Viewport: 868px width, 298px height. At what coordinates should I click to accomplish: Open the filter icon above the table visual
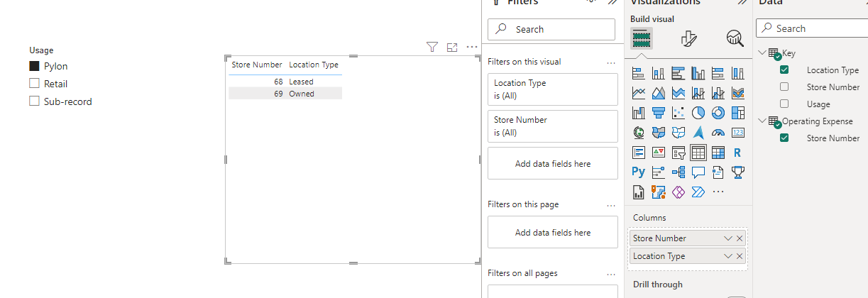tap(432, 48)
